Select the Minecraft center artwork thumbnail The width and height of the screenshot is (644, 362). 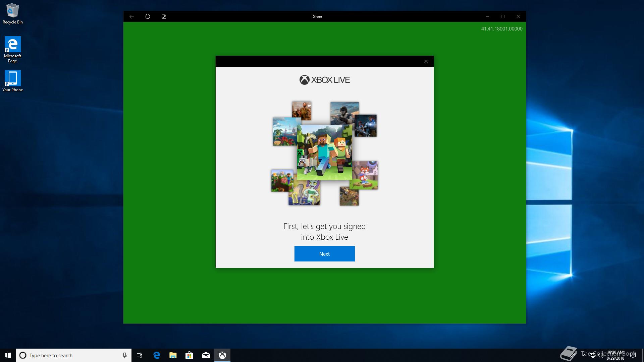click(324, 153)
